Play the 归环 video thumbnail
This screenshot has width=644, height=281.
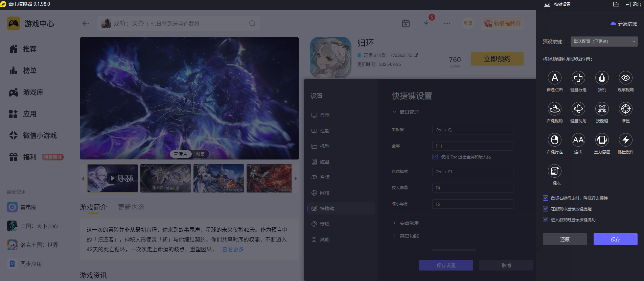click(113, 178)
